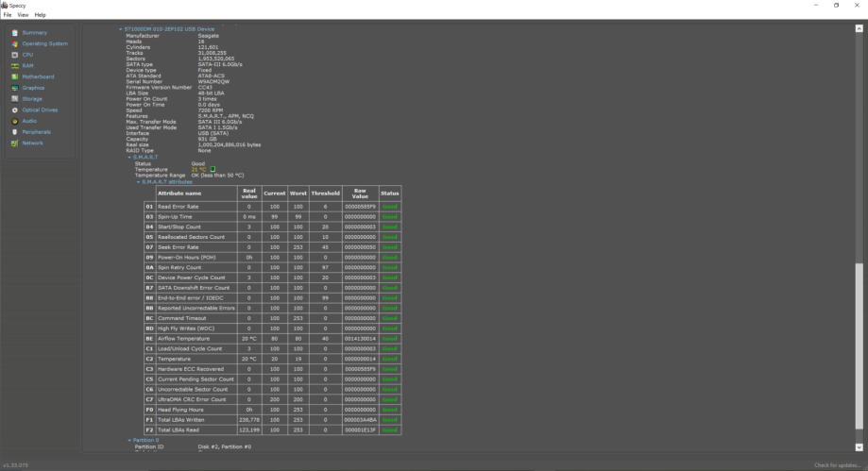868x471 pixels.
Task: Select the Audio section label
Action: click(x=29, y=121)
